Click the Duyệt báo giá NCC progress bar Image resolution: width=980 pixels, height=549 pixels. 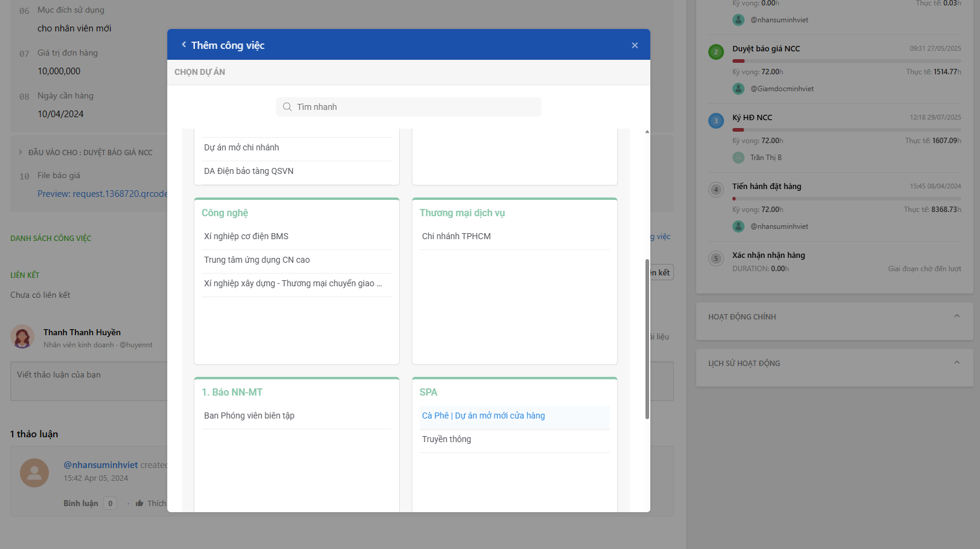(847, 61)
